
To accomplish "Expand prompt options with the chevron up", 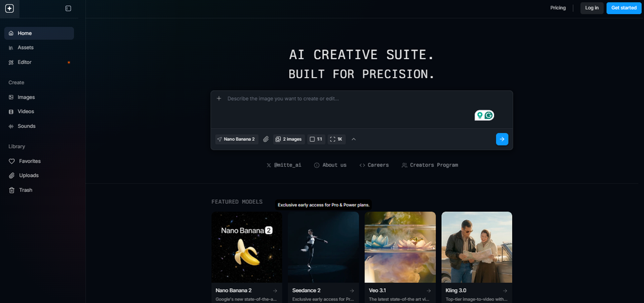I will 354,139.
